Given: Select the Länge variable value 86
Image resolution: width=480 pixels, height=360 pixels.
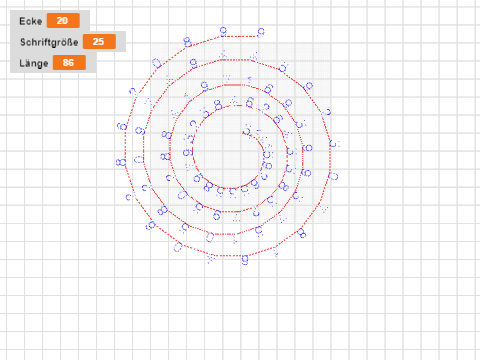Looking at the screenshot, I should [69, 63].
